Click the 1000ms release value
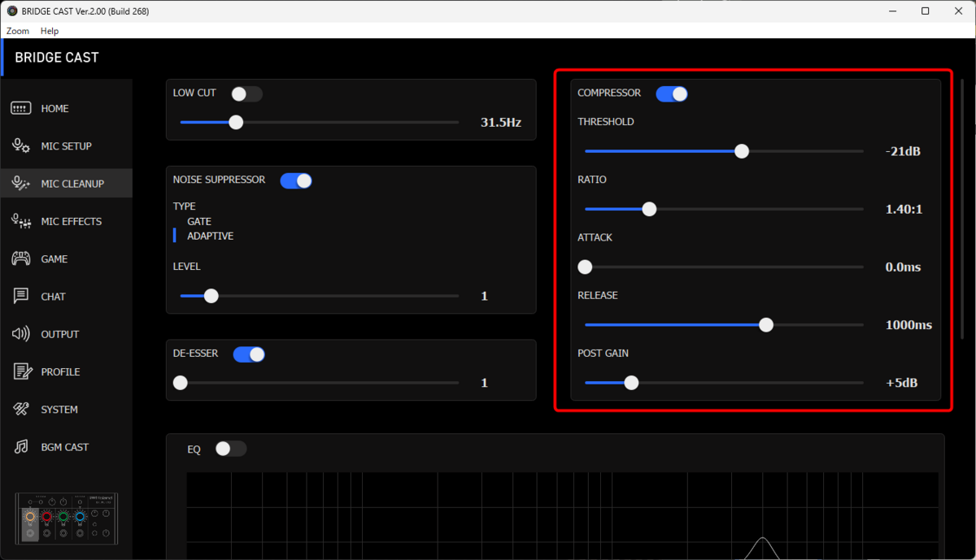 [x=908, y=325]
